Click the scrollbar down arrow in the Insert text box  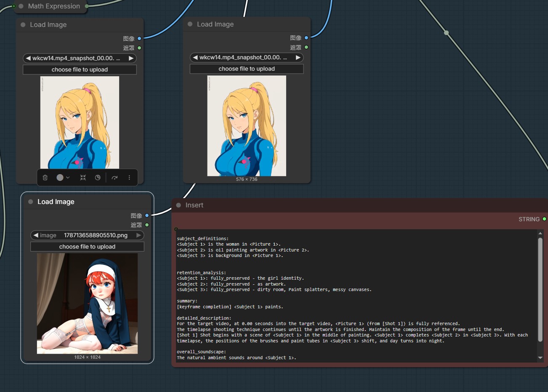tap(540, 358)
